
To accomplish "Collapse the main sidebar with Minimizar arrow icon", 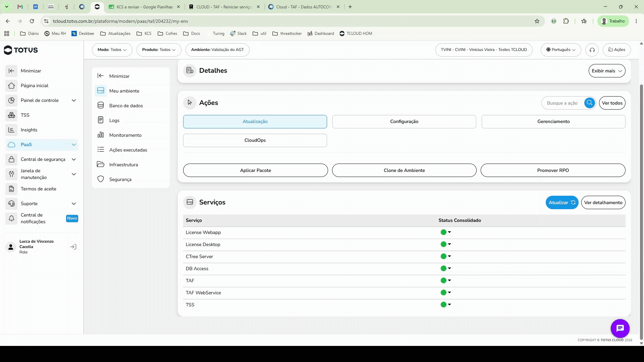I will click(11, 71).
